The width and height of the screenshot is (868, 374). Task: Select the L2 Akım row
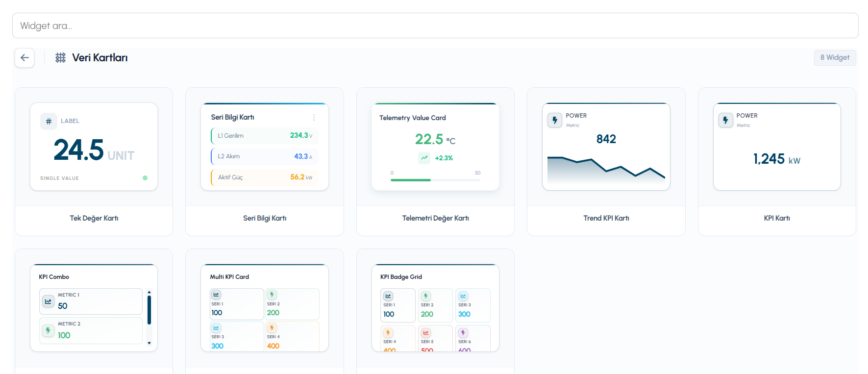coord(265,156)
